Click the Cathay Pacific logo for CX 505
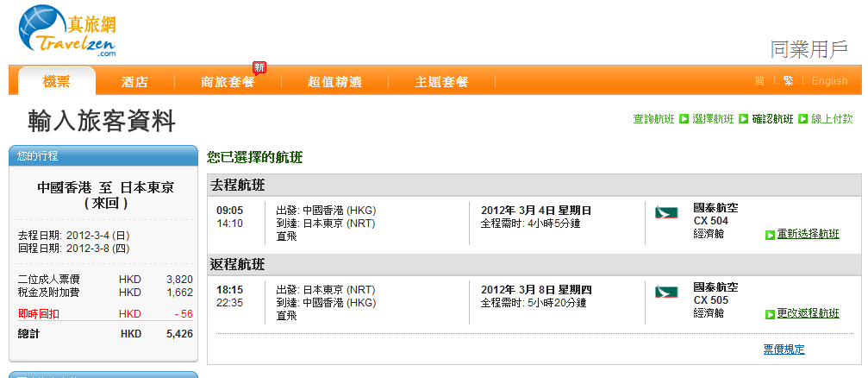Viewport: 868px width, 378px height. 667,292
